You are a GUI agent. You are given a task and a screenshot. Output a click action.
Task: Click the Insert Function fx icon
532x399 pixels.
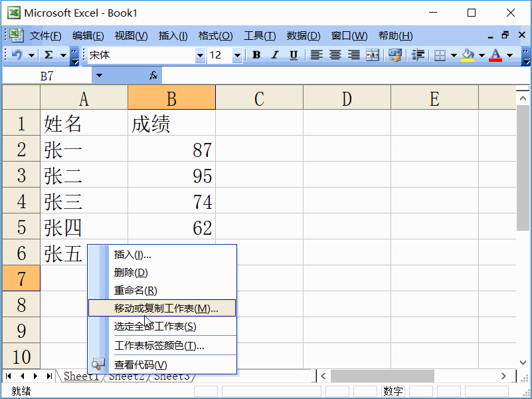pos(153,75)
